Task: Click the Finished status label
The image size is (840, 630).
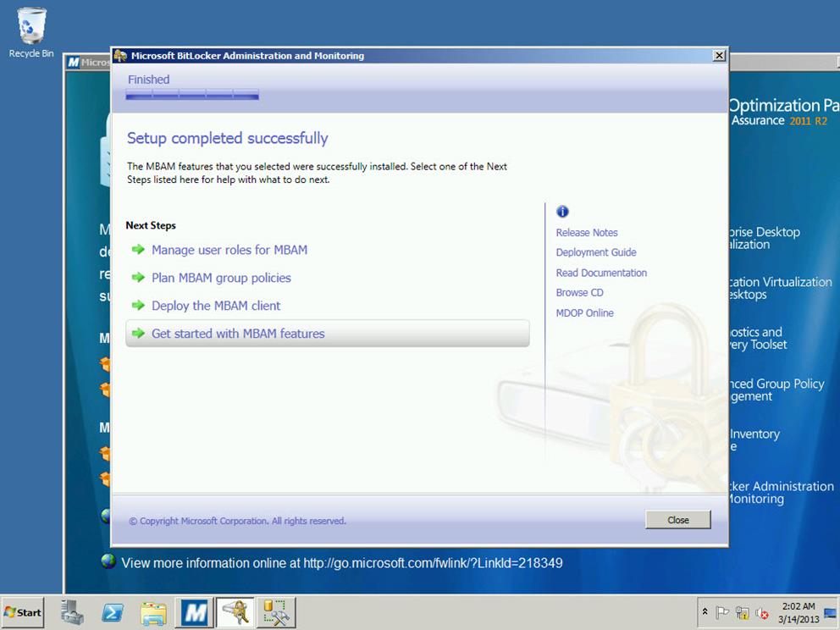Action: point(148,80)
